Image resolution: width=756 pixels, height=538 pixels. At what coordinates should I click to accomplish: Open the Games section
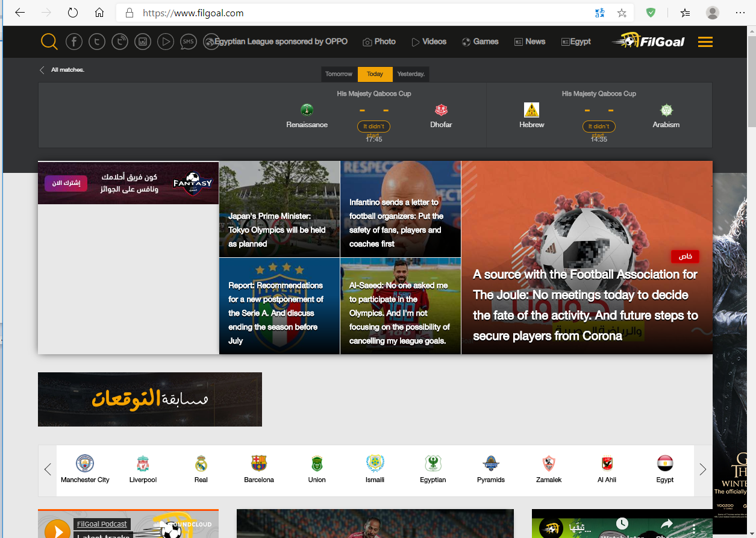point(480,42)
